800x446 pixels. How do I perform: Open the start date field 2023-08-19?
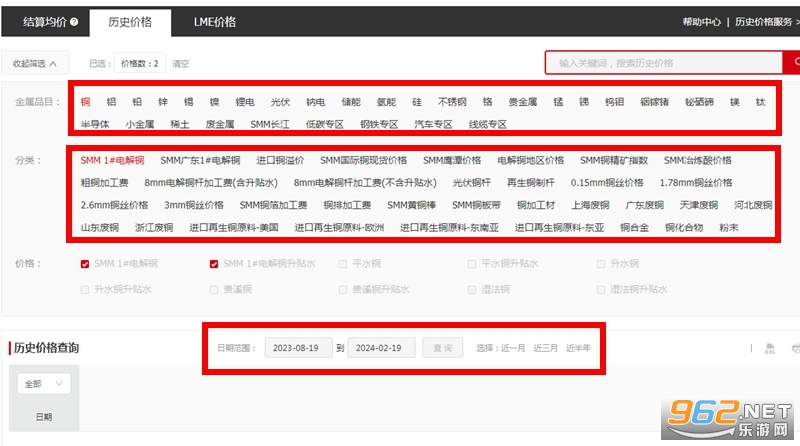(x=298, y=348)
